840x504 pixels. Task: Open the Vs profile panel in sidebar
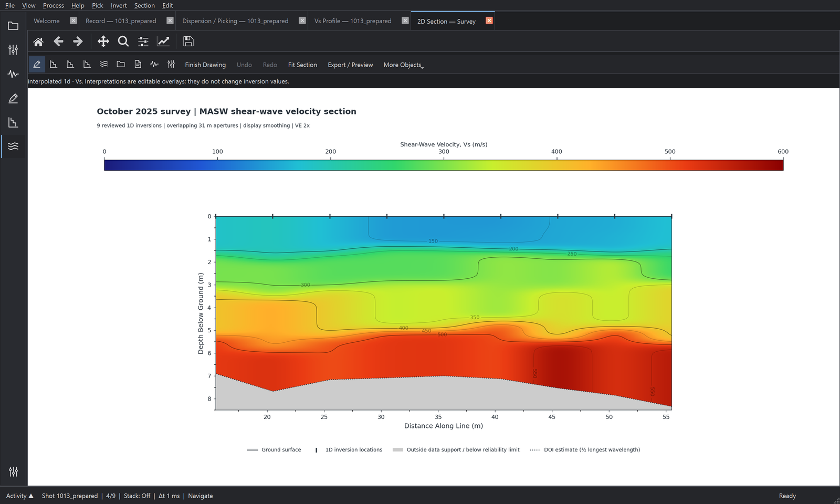13,122
